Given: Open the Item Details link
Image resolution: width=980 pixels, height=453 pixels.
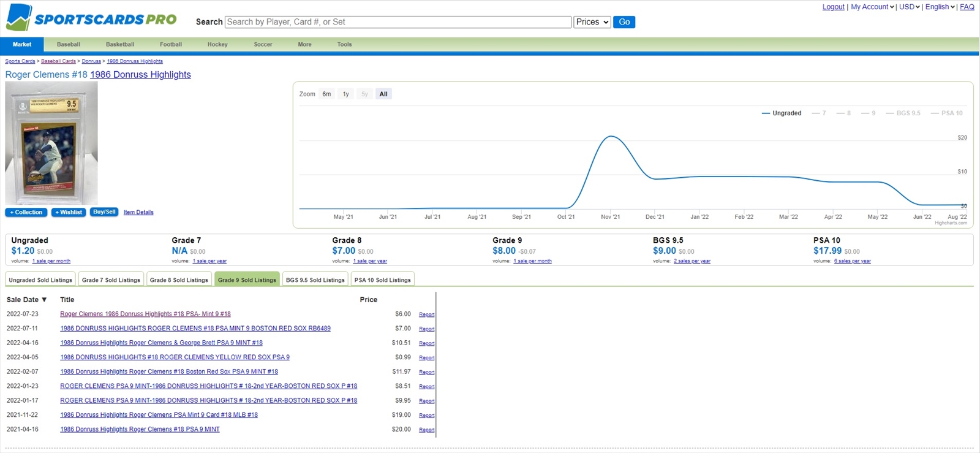Looking at the screenshot, I should [138, 213].
